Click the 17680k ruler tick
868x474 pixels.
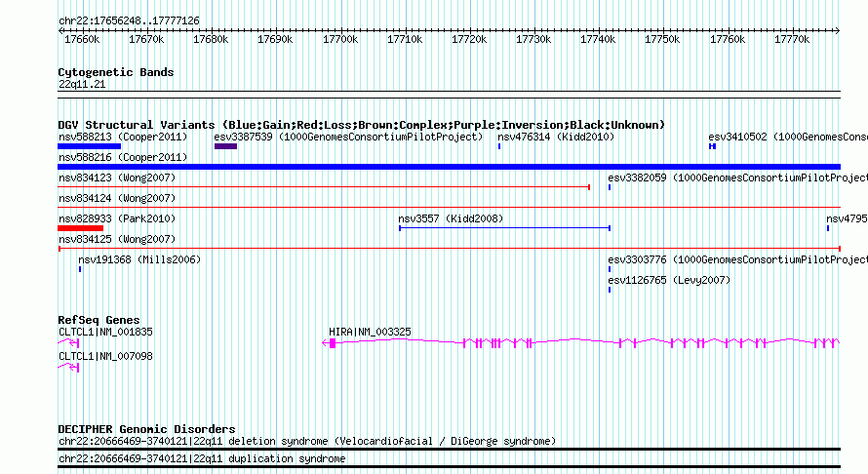click(x=211, y=39)
